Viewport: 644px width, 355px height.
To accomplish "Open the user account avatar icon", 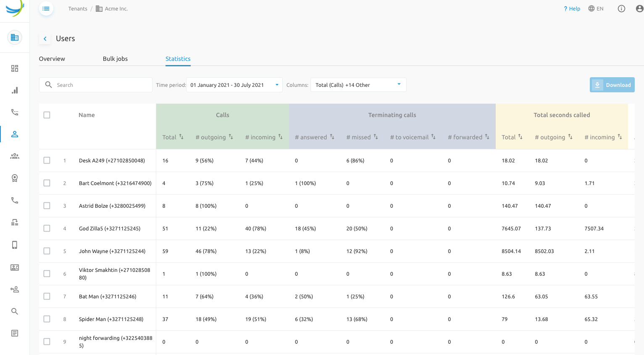I will tap(639, 8).
